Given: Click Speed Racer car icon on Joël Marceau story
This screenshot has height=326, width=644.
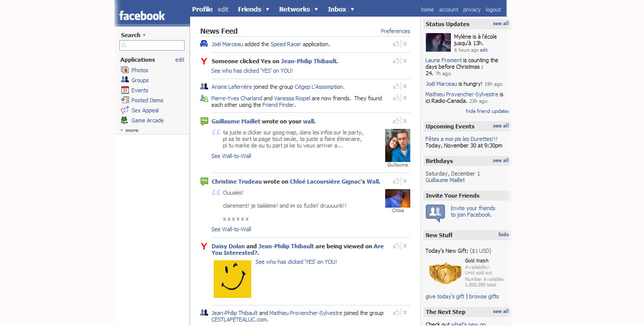Looking at the screenshot, I should coord(204,44).
